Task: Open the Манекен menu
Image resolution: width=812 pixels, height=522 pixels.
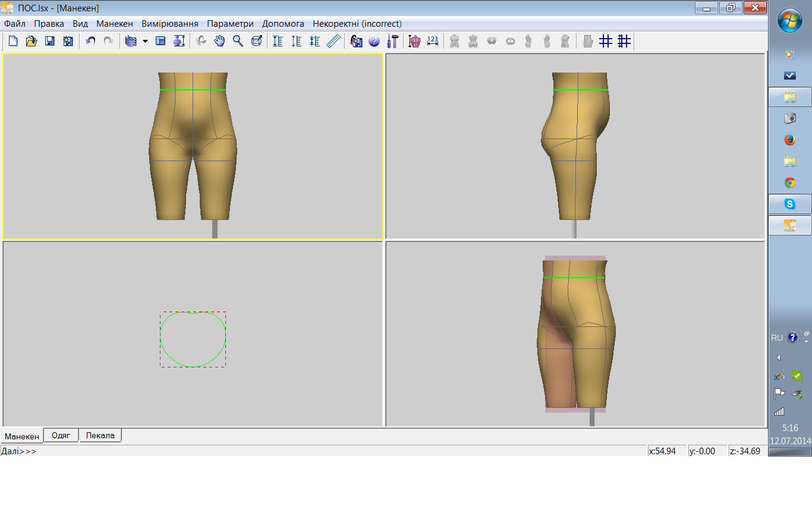Action: pos(114,24)
